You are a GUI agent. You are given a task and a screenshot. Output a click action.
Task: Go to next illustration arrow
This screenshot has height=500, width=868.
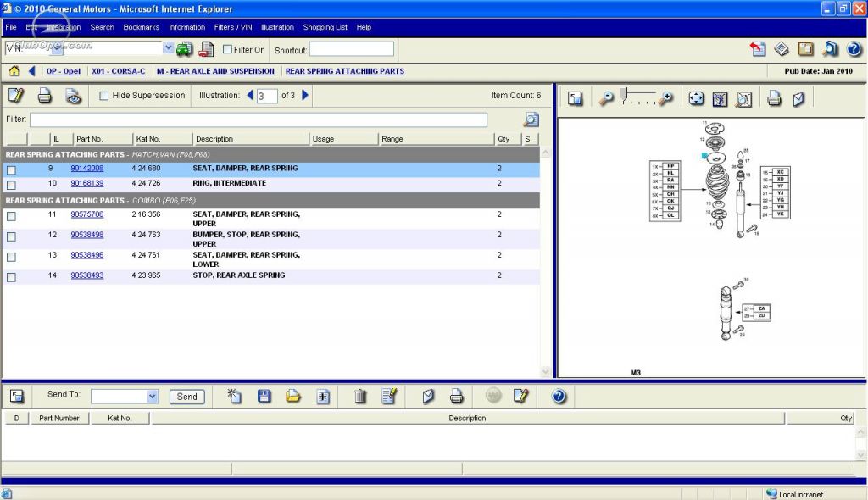point(305,95)
